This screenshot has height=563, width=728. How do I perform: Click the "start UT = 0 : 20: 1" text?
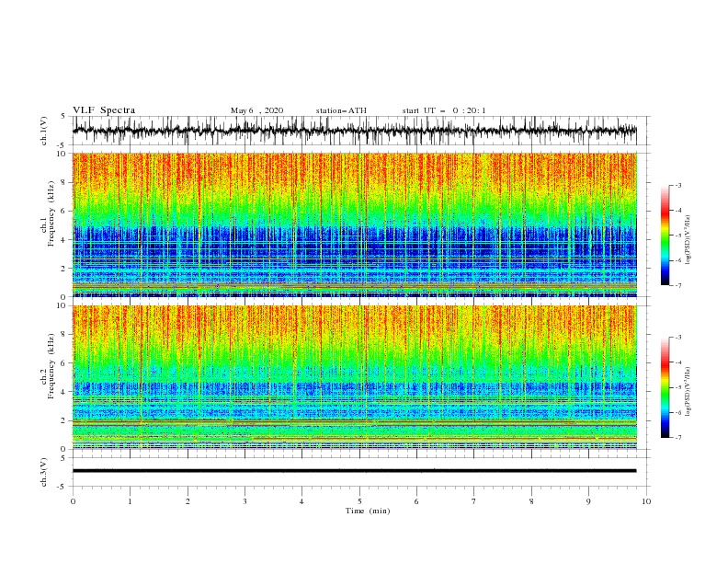[x=444, y=110]
